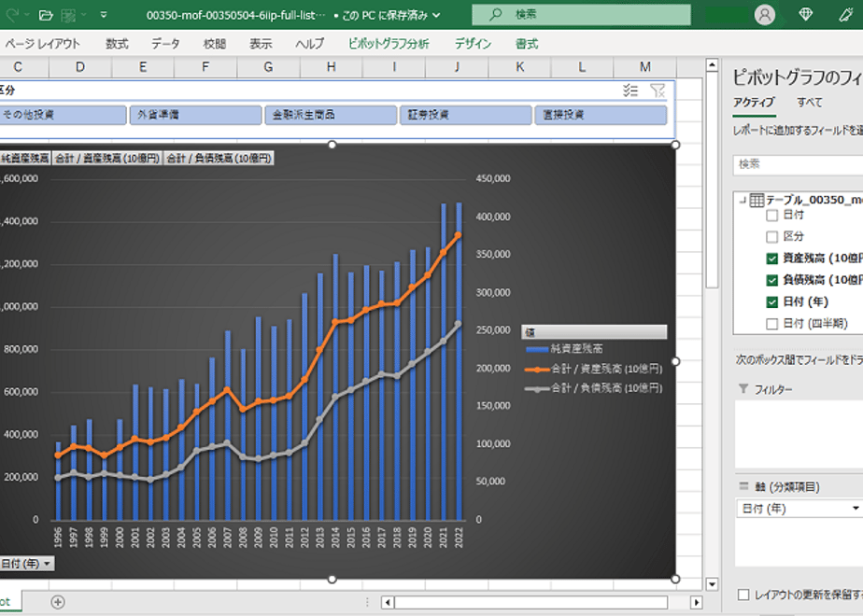This screenshot has width=863, height=616.
Task: Switch to the アクティブ field list tab
Action: (x=754, y=103)
